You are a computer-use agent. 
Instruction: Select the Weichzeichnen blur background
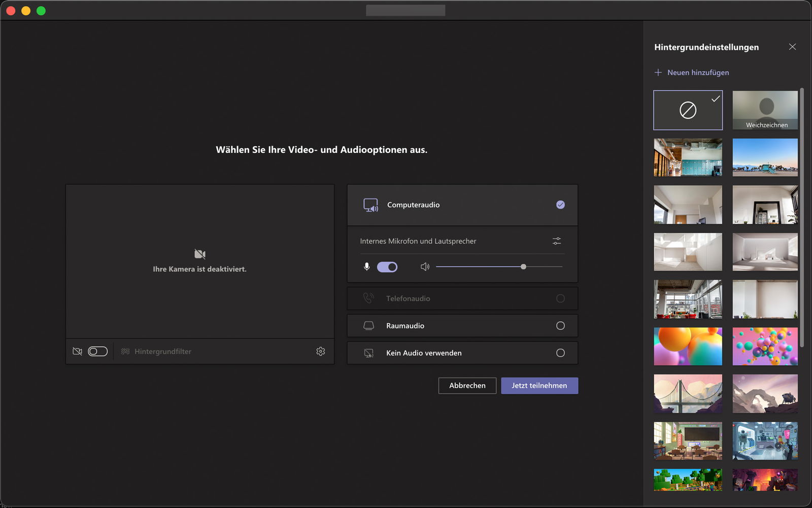tap(765, 110)
